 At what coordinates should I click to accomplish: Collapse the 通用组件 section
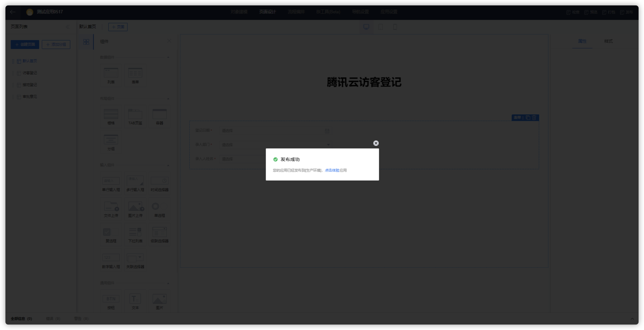168,283
